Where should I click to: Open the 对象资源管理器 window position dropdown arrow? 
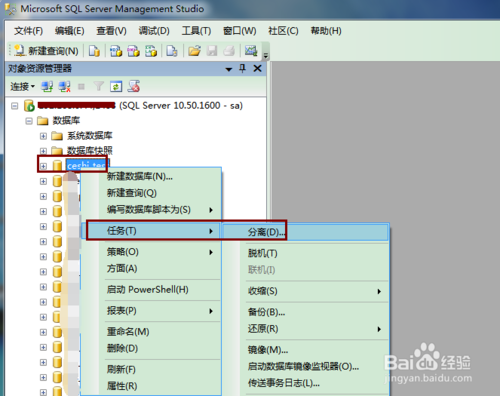coord(229,69)
